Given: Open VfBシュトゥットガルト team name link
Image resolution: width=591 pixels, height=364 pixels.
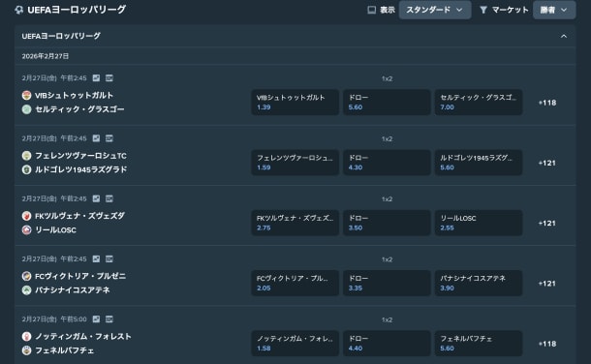Looking at the screenshot, I should click(74, 95).
